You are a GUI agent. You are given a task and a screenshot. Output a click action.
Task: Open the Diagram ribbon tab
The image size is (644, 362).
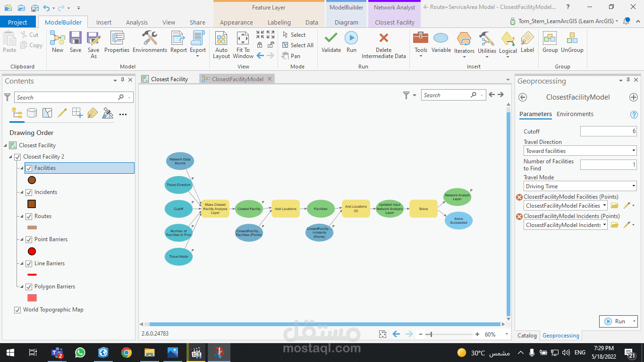[x=346, y=22]
